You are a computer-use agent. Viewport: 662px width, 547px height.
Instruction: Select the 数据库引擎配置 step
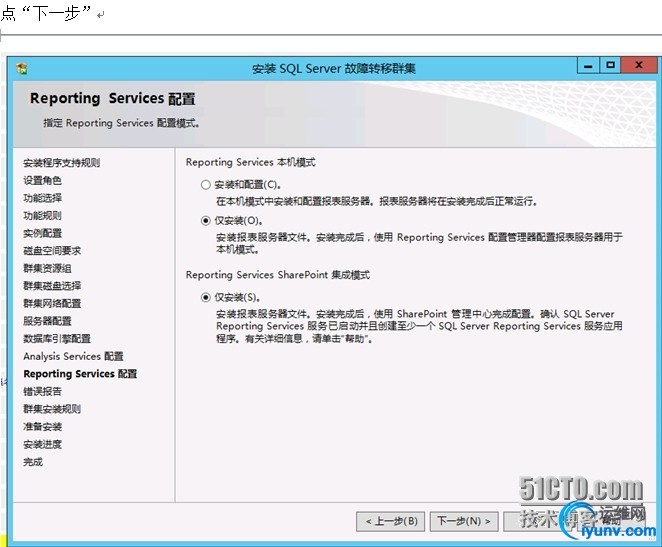coord(57,338)
